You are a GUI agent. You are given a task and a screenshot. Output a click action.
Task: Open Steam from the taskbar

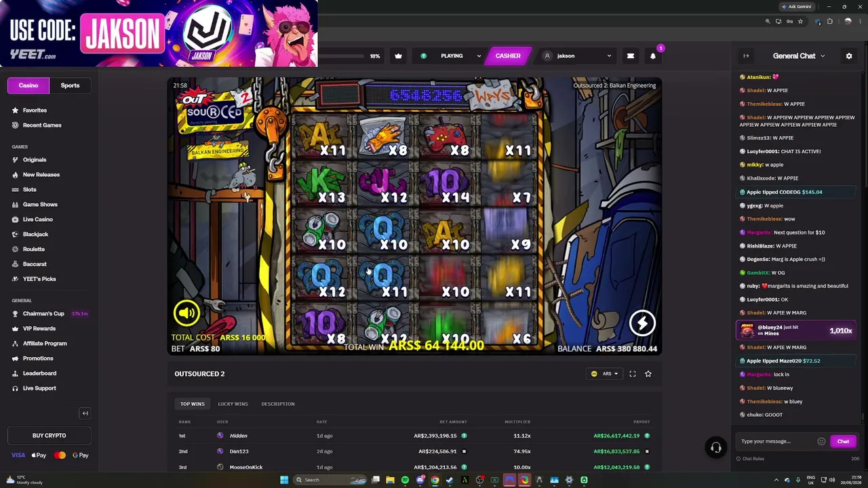click(x=450, y=480)
